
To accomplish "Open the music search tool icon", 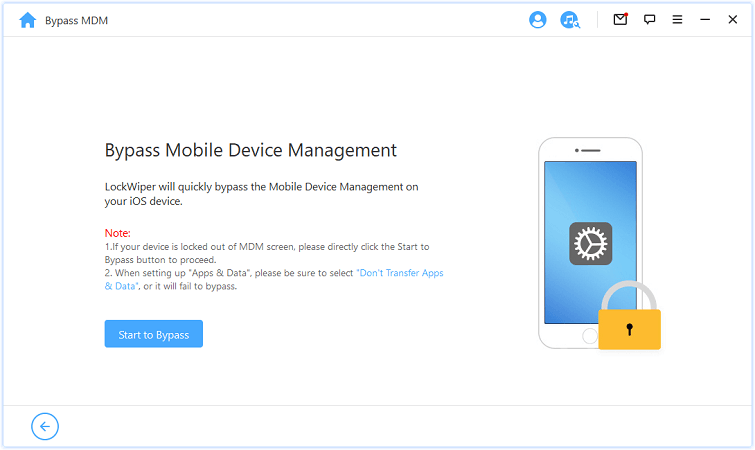I will pos(570,20).
